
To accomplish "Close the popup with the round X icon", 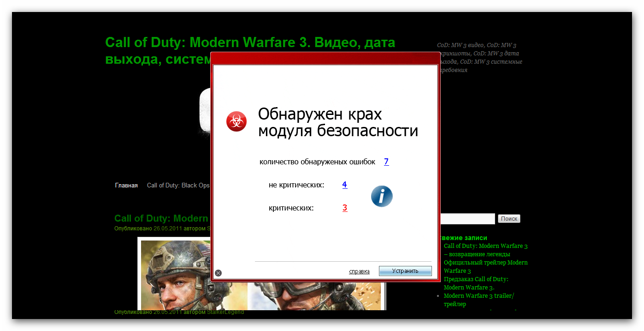I will [x=218, y=273].
